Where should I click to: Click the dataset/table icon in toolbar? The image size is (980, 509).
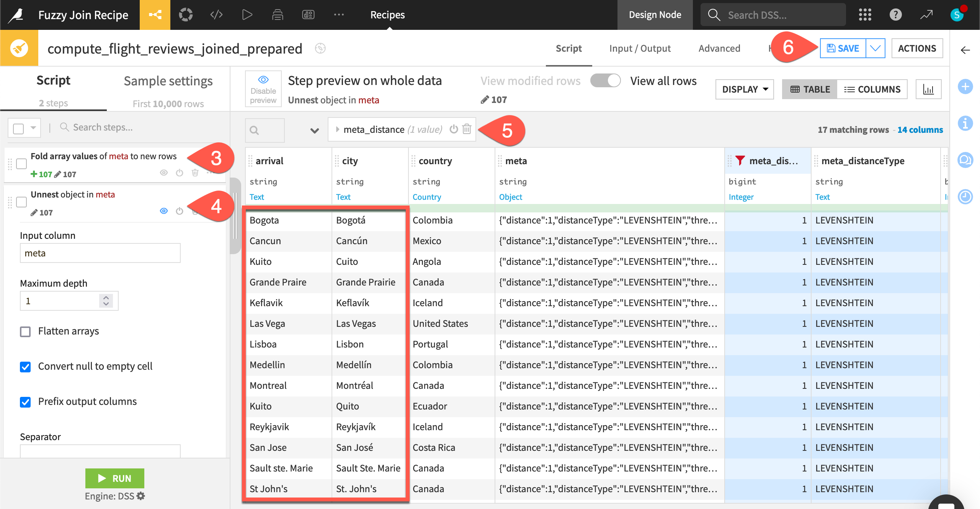(x=277, y=14)
